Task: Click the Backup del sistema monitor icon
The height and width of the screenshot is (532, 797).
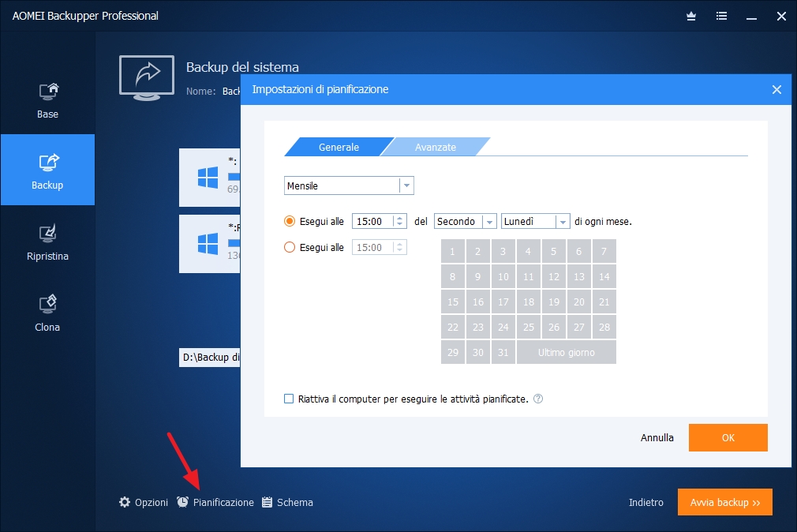Action: 147,78
